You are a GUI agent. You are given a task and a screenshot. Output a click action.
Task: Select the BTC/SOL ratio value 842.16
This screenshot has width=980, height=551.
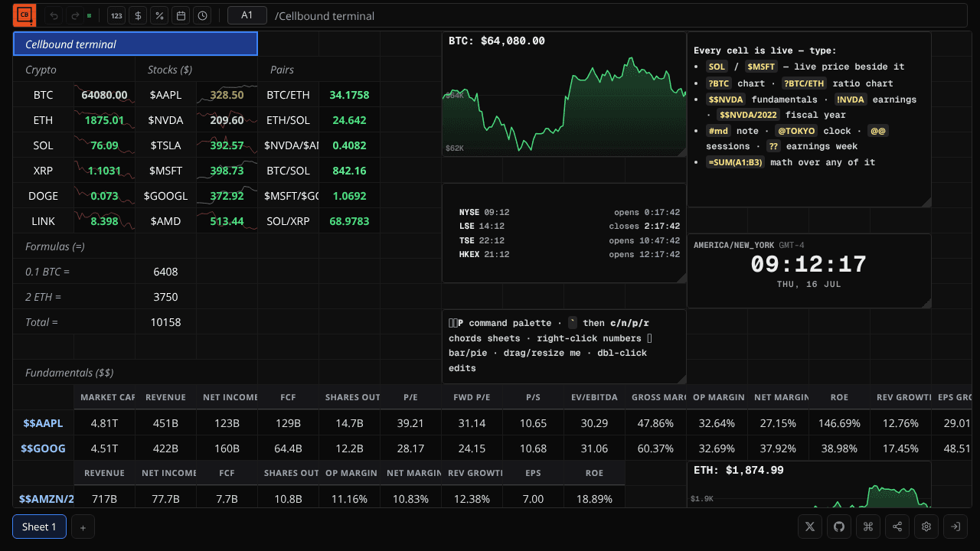click(350, 171)
